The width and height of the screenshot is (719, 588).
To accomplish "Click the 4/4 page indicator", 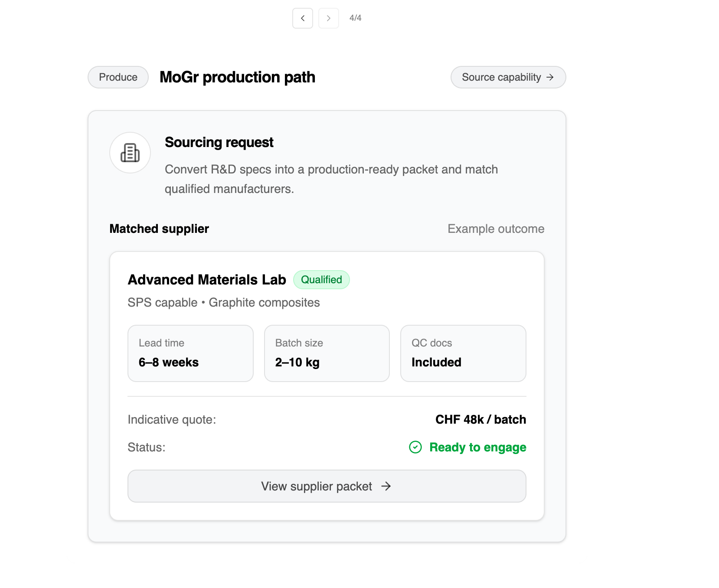I will 355,18.
